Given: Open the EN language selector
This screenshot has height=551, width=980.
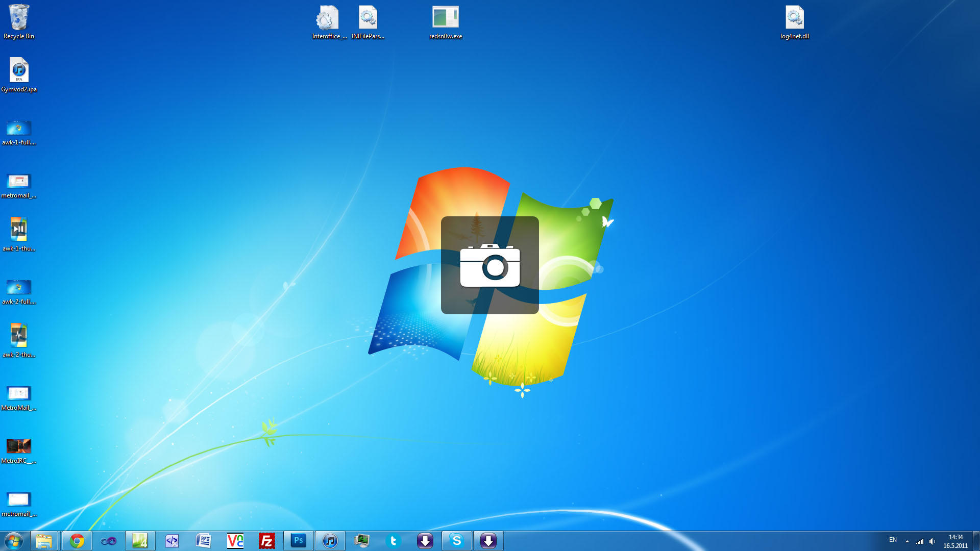Looking at the screenshot, I should (893, 540).
